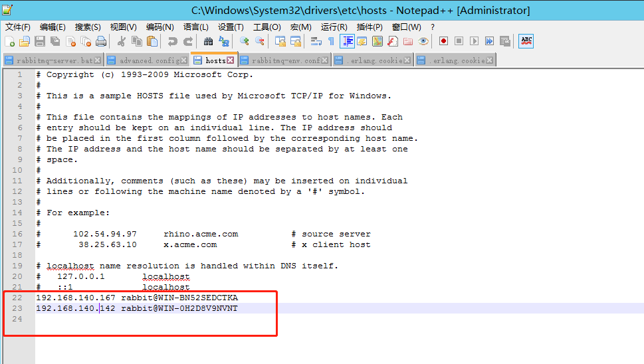Click the Zoom In magnifier icon
Image resolution: width=644 pixels, height=364 pixels.
tap(245, 41)
